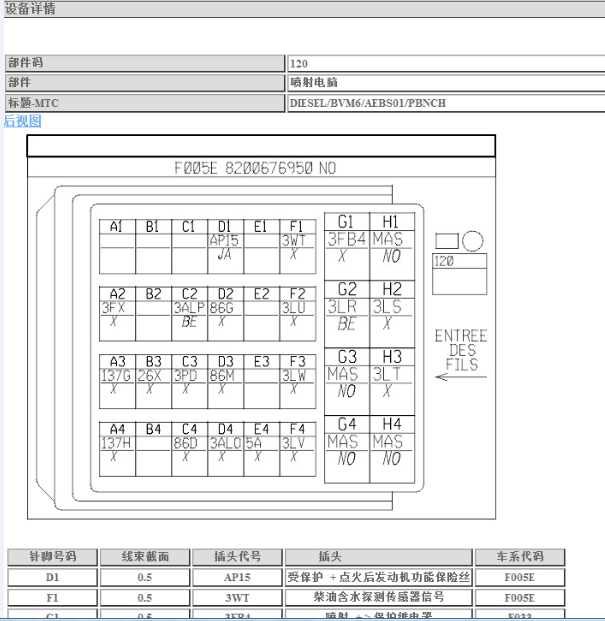Image resolution: width=605 pixels, height=621 pixels.
Task: Select the 0.5 cell in F1 row
Action: coord(145,597)
